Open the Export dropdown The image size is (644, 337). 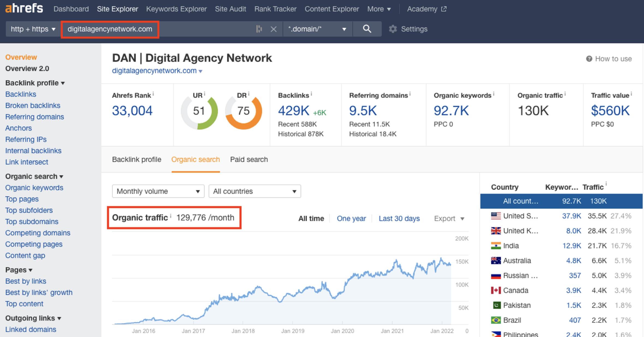[449, 218]
